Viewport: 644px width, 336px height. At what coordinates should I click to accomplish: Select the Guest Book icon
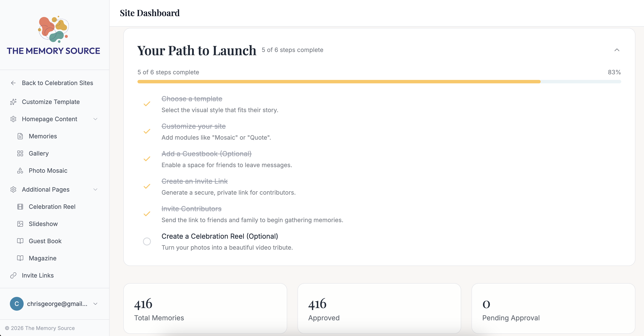click(20, 241)
